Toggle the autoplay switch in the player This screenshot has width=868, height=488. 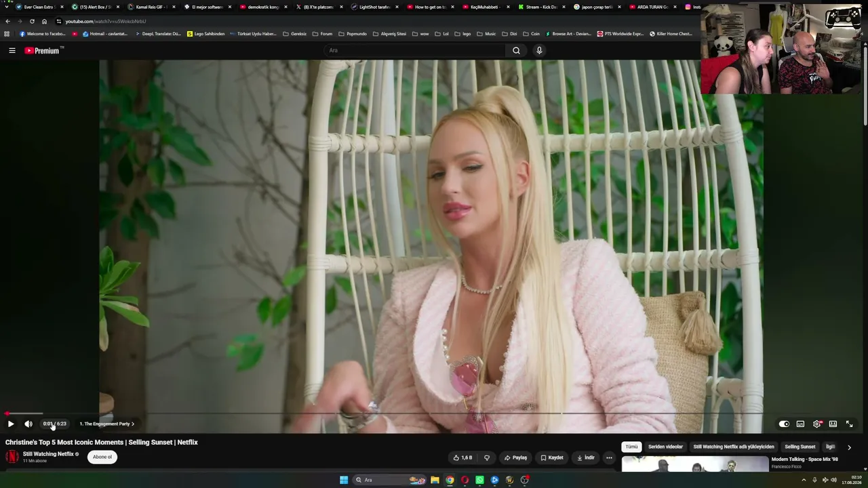tap(784, 424)
